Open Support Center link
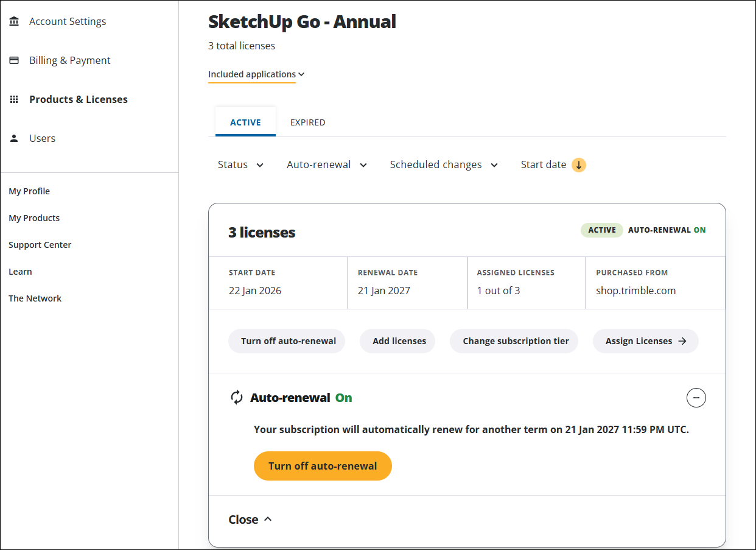 coord(40,245)
